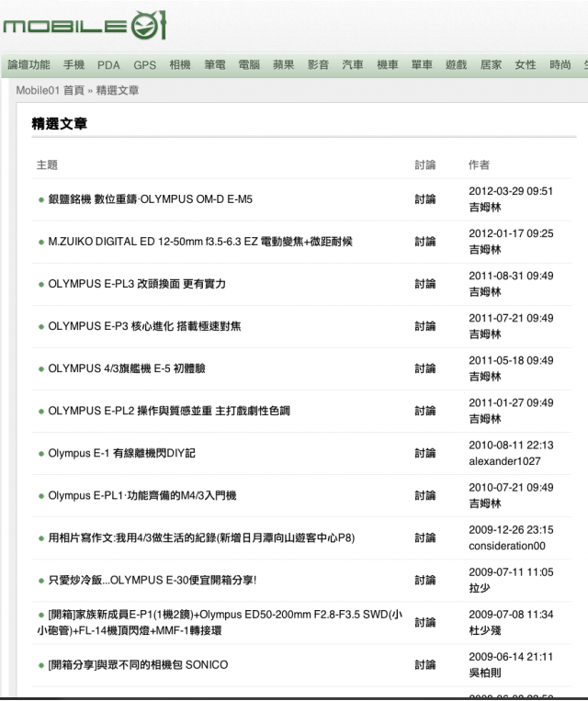
Task: Select 單車 in the navigation bar
Action: point(422,65)
